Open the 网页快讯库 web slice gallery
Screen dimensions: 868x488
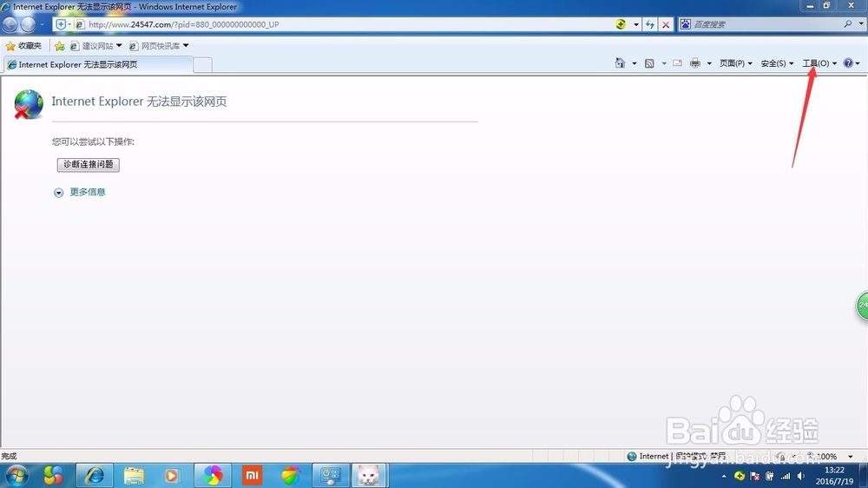pos(155,46)
